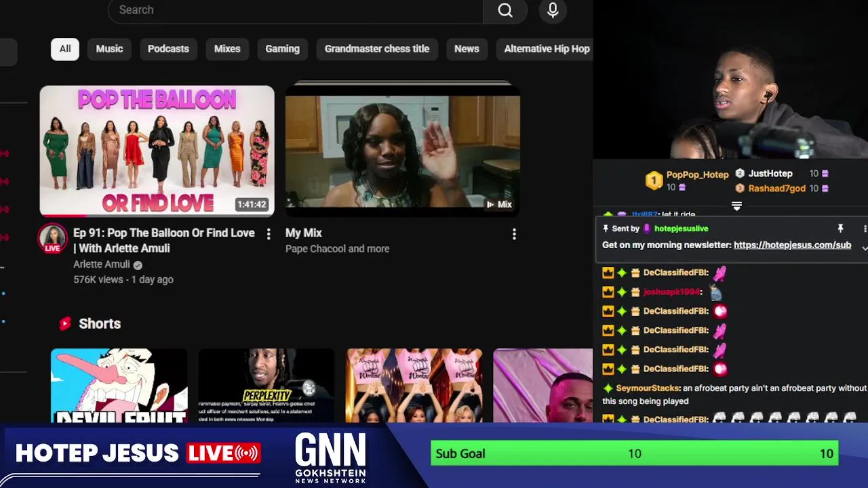Click the microphone badge next to hotepjesuslive
868x488 pixels.
(647, 228)
